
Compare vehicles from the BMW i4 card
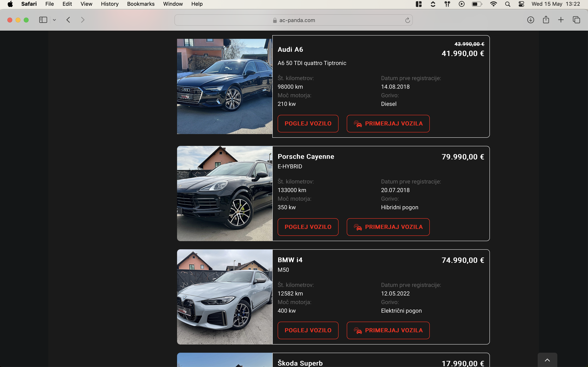tap(388, 330)
